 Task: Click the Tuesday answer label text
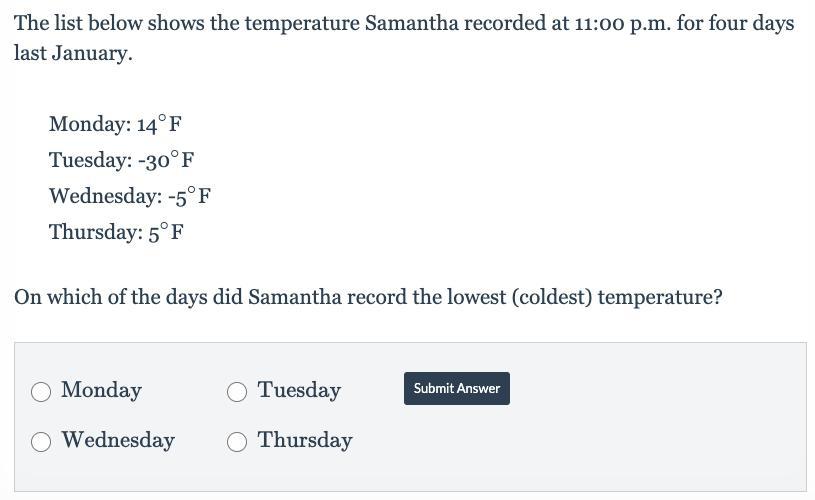[x=299, y=390]
